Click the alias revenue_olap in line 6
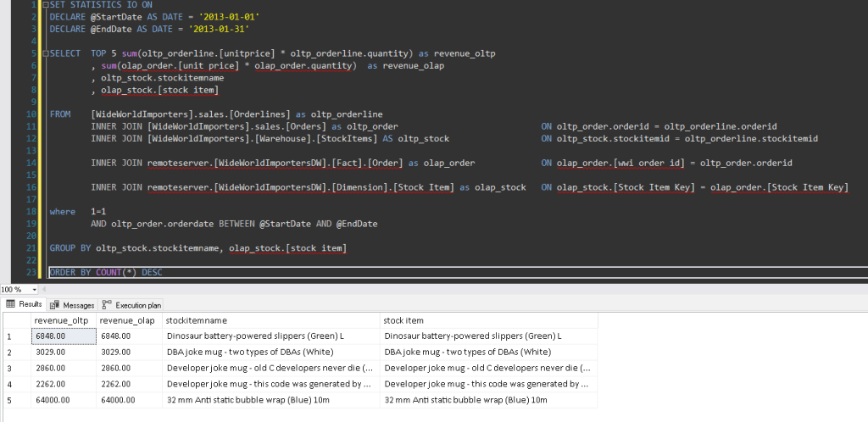The height and width of the screenshot is (422, 868). point(413,66)
